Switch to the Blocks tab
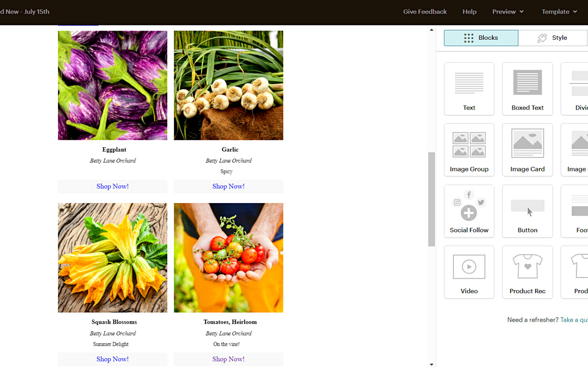Screen dimensions: 588x368 [481, 38]
